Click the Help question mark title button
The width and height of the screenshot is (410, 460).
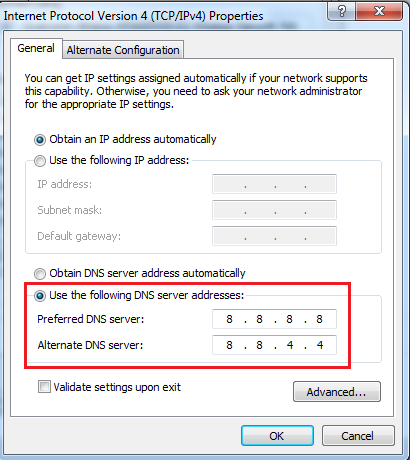(341, 12)
